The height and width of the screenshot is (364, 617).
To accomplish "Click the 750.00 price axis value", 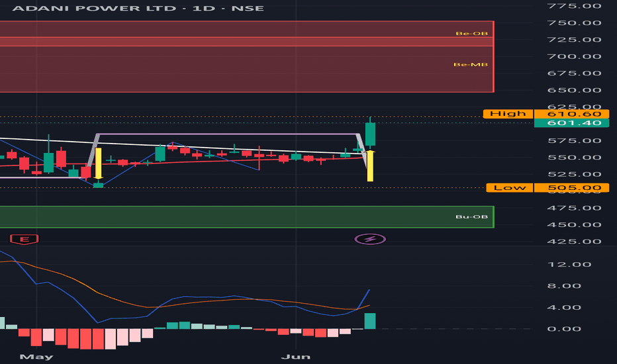I will (574, 23).
